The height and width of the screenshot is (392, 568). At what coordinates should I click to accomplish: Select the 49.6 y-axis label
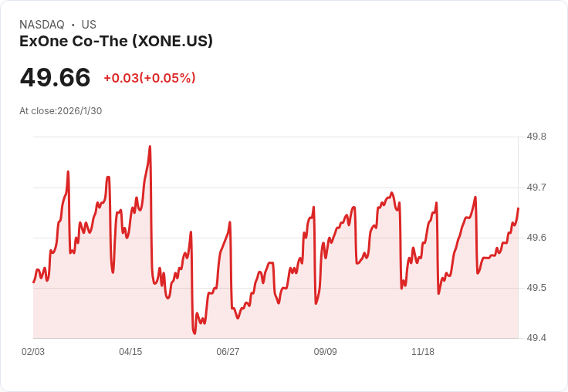tap(536, 238)
